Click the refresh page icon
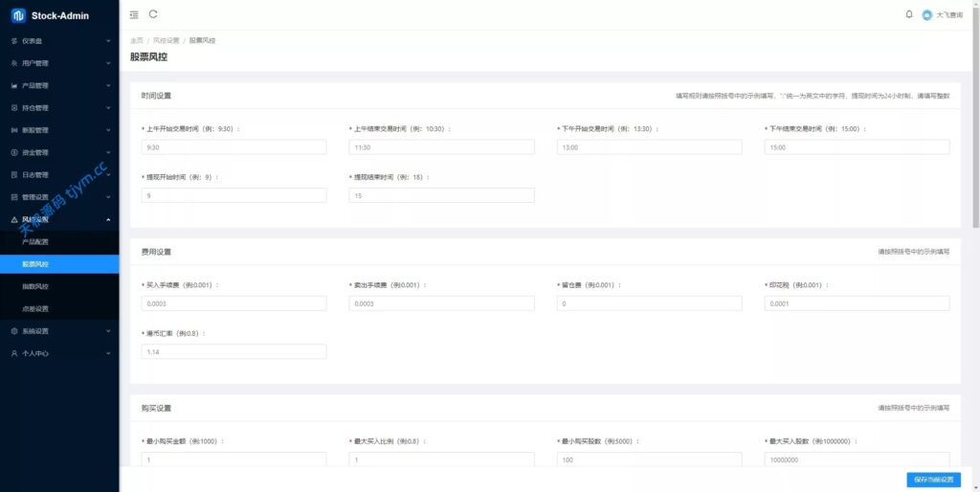 coord(153,14)
